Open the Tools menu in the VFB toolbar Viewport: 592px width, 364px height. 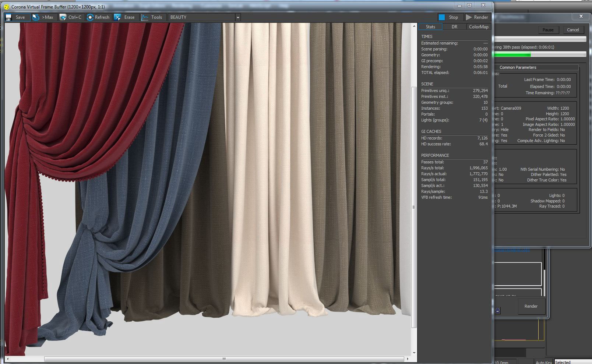152,17
